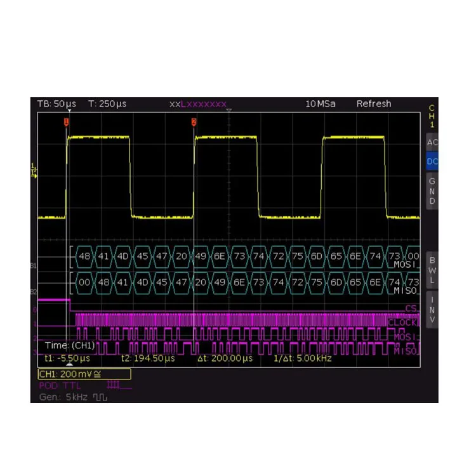
Task: Click the CH1 menu title at top right
Action: click(x=432, y=116)
